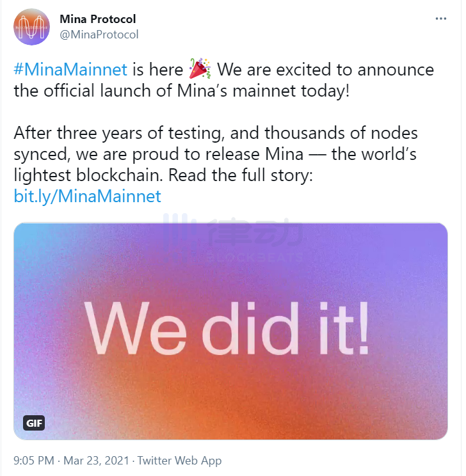
Task: Open the #MinaMainnet hashtag
Action: pos(70,70)
